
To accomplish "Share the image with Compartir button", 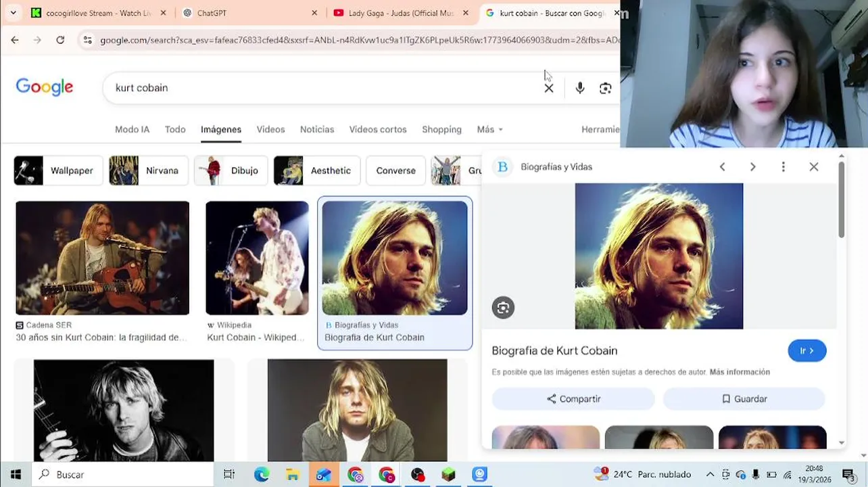I will (573, 399).
